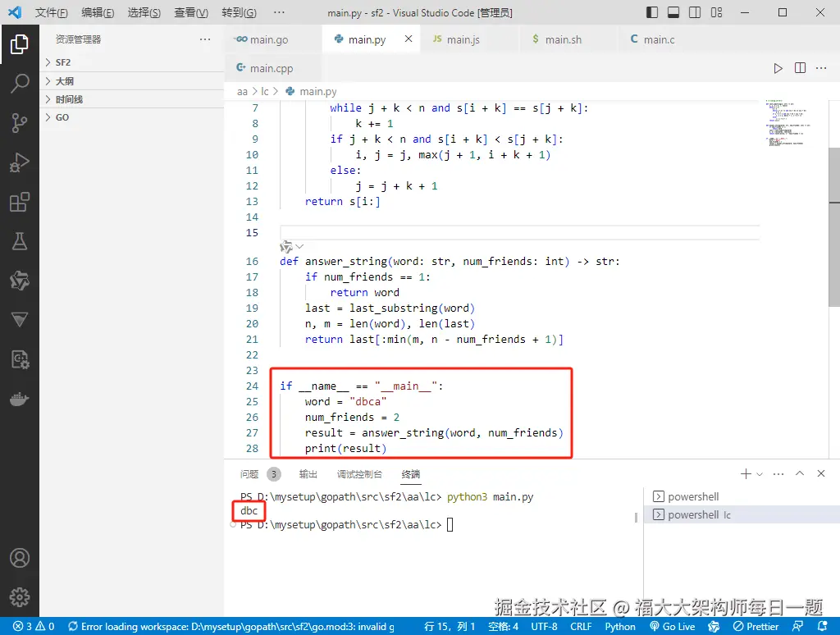Open the Docker view in activity bar
Viewport: 840px width, 635px height.
coord(20,400)
